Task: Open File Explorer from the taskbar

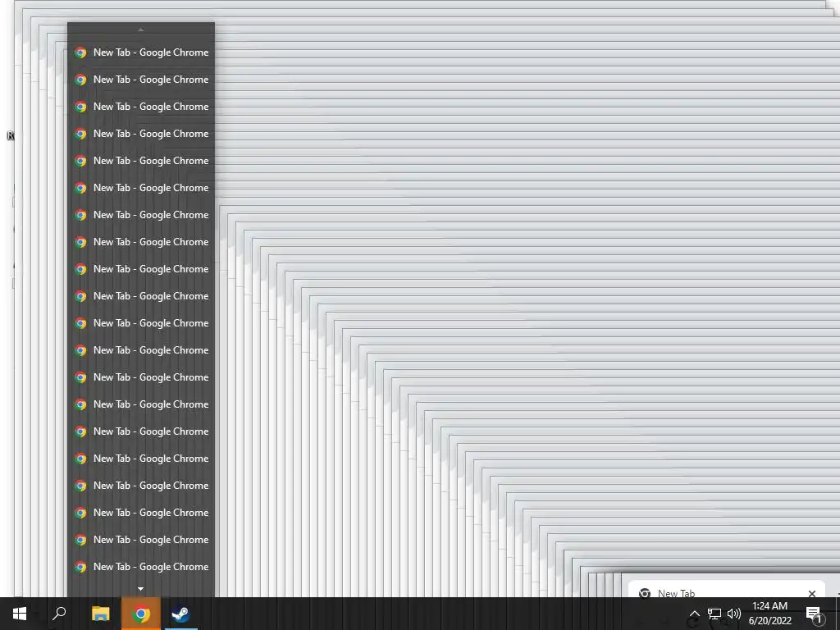Action: tap(100, 614)
